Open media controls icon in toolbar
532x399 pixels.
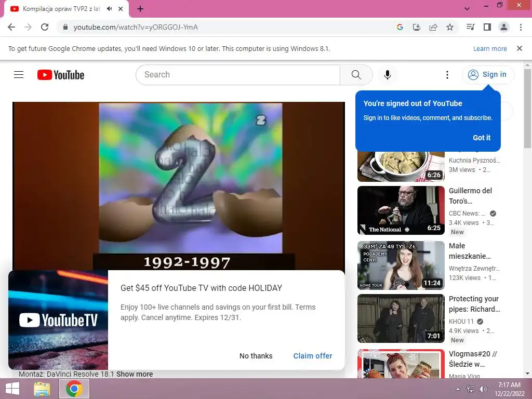[x=470, y=27]
